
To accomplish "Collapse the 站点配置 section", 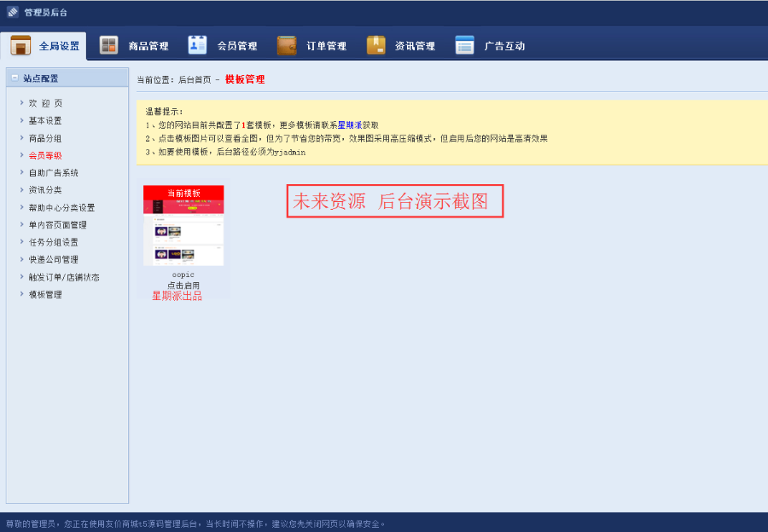I will pyautogui.click(x=15, y=78).
